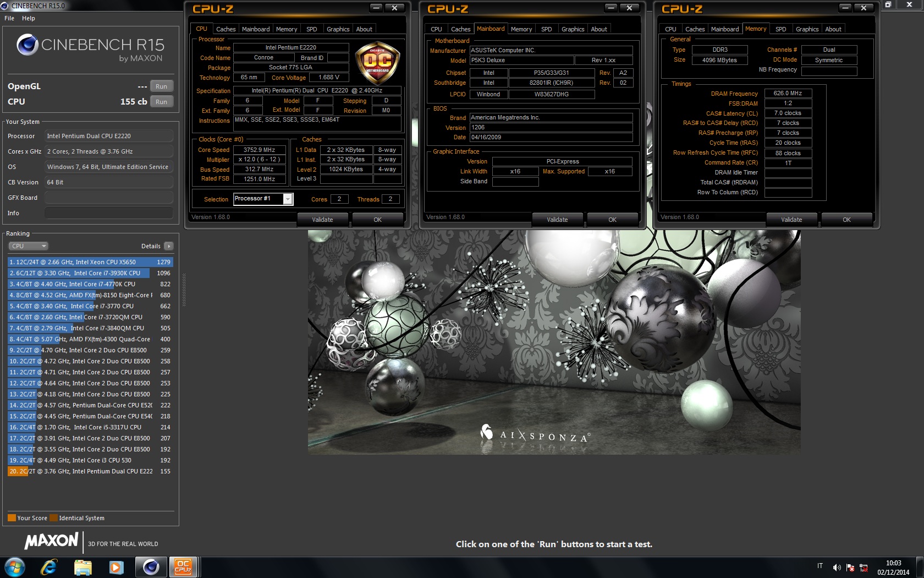Click OK in the first CPU-Z window
Screen dimensions: 924x578
pyautogui.click(x=377, y=220)
